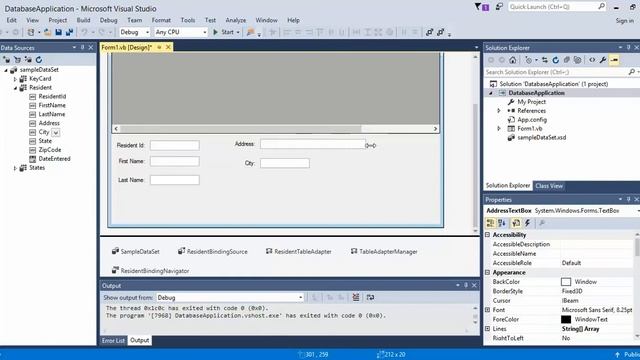Open the Build menu
Screen dimensions: 640x360
point(83,20)
